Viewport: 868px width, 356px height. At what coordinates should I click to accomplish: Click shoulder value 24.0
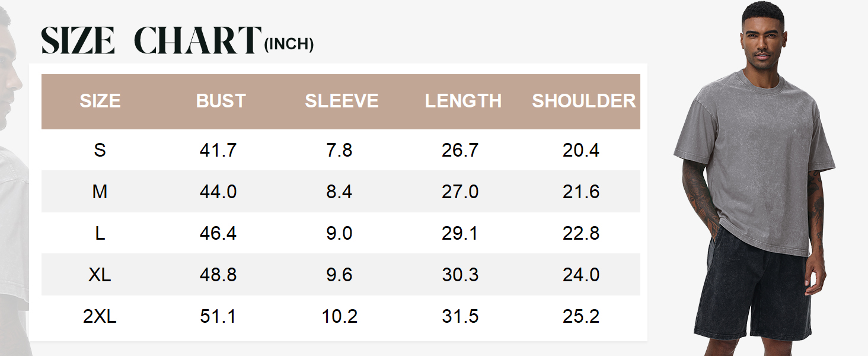(x=581, y=275)
